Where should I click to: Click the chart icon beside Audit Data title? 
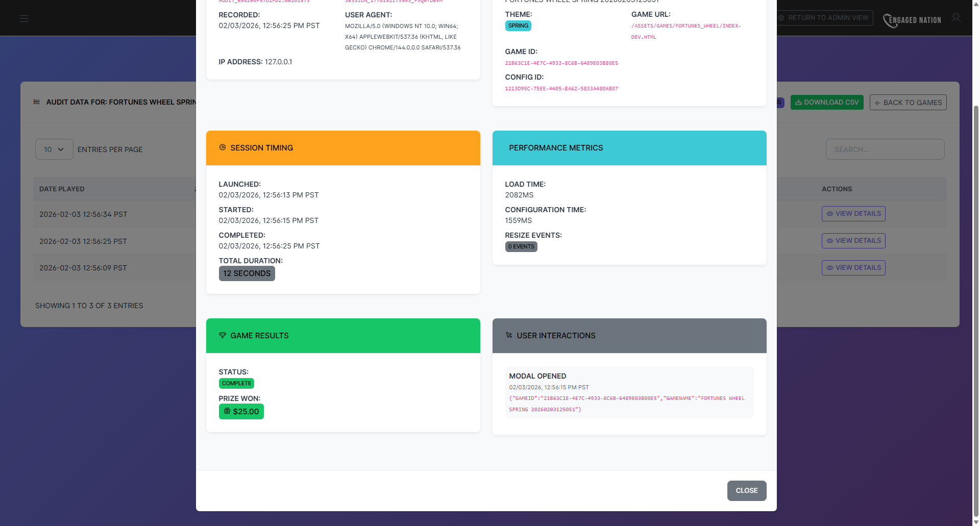coord(37,102)
